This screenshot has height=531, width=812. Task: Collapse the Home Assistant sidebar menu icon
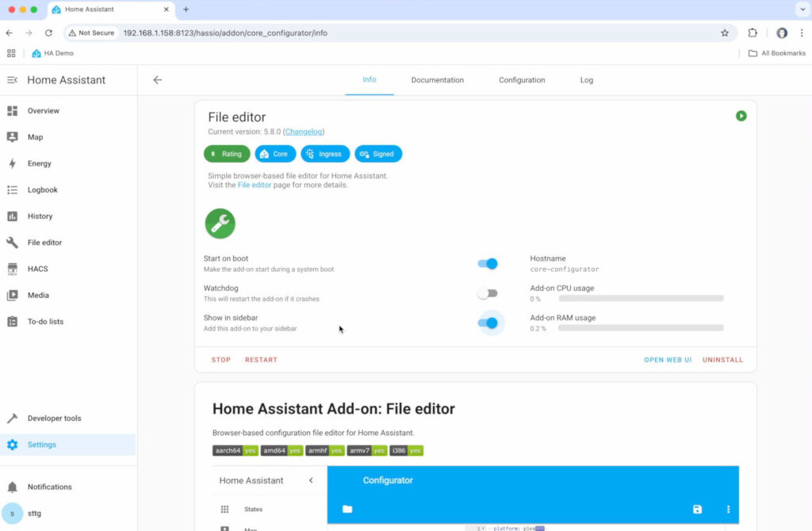12,80
